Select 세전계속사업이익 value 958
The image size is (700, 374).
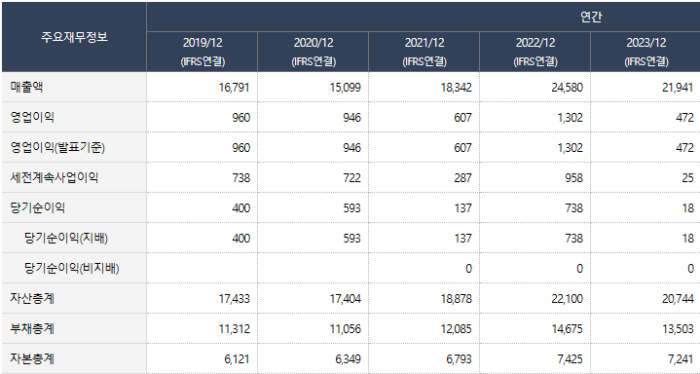[574, 178]
